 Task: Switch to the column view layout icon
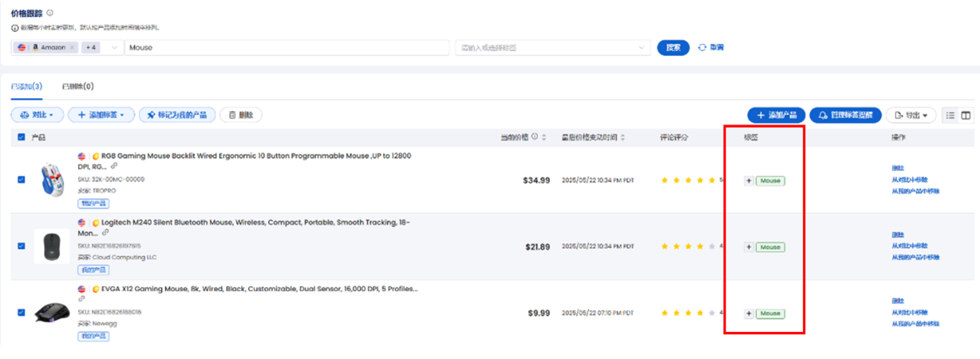tap(965, 115)
